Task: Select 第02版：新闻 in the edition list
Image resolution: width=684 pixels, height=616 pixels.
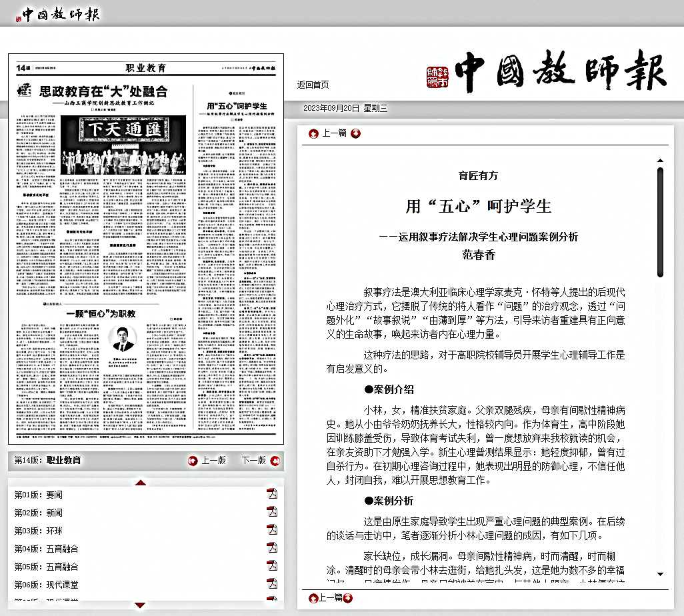Action: click(39, 513)
